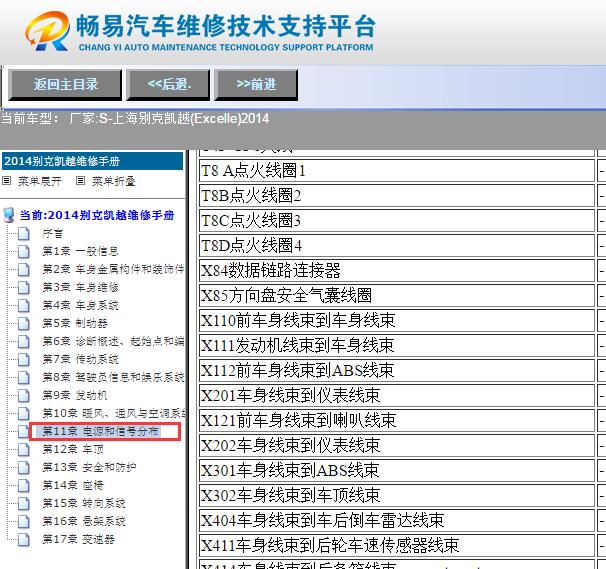Image resolution: width=606 pixels, height=569 pixels.
Task: Open chapter 第14章 座椅
Action: [73, 485]
